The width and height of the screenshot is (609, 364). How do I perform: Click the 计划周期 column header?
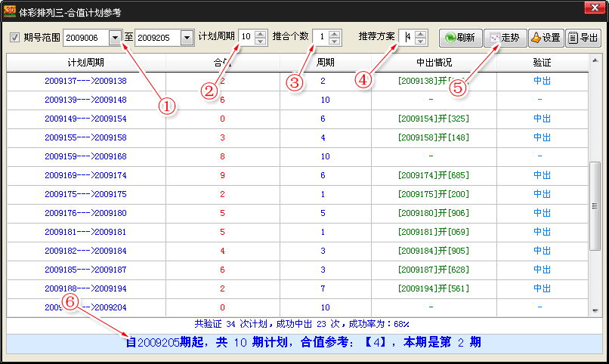pyautogui.click(x=85, y=62)
